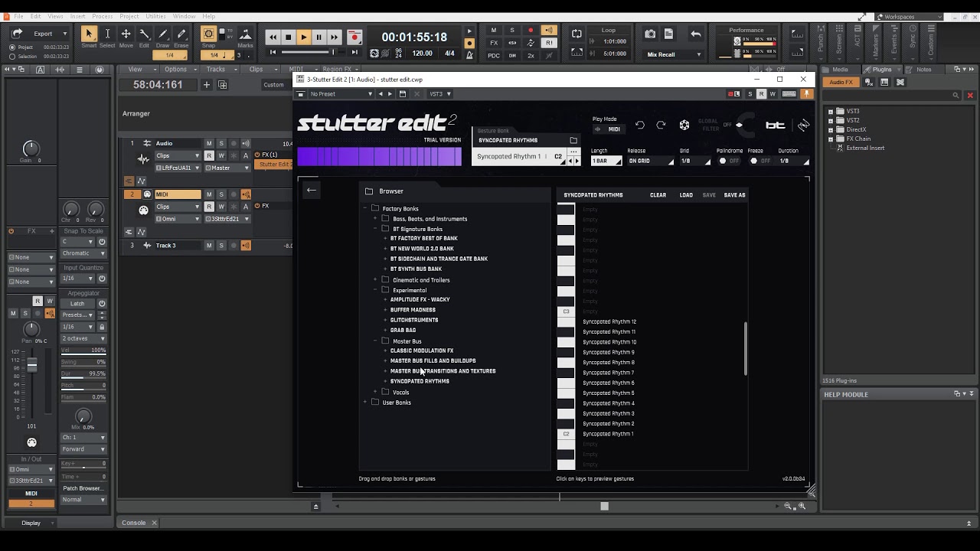Select the Smart tool
This screenshot has height=551, width=980.
click(x=89, y=34)
